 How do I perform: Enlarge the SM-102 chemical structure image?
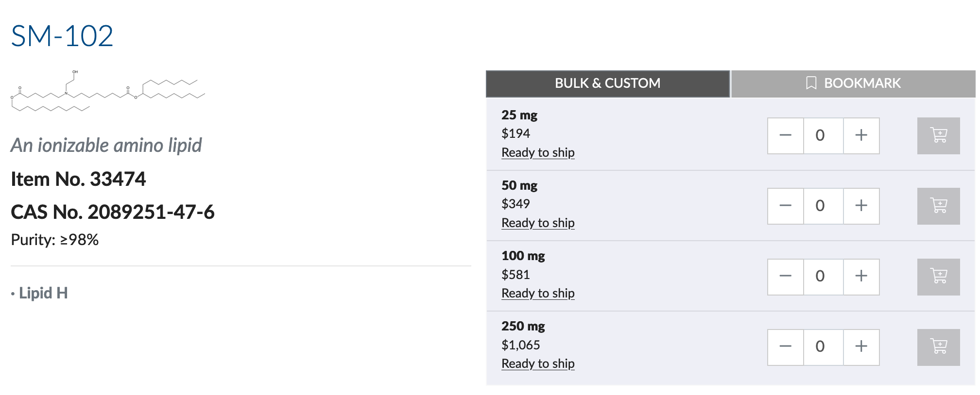[108, 91]
